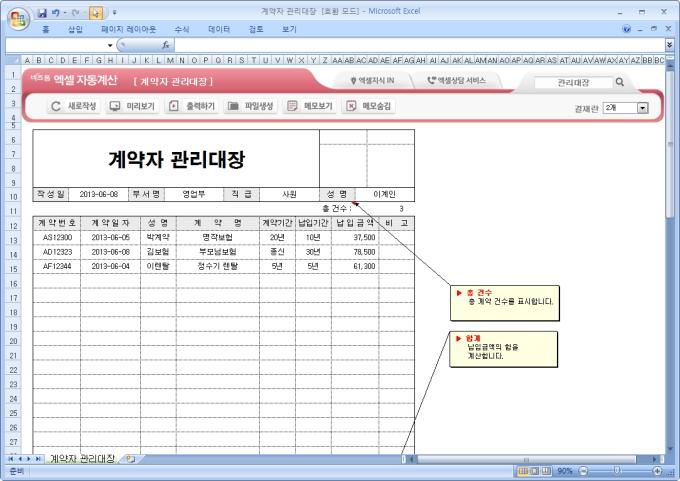Click the 미리보기 button

(x=133, y=106)
